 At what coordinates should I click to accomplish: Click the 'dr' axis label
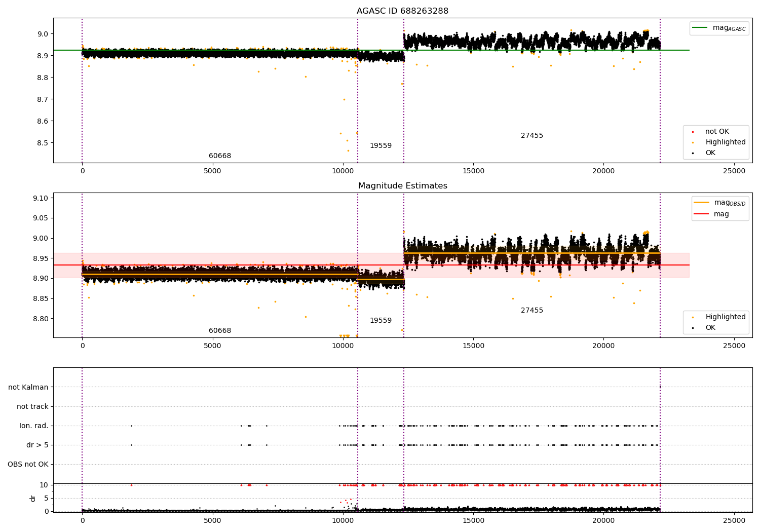(x=33, y=498)
